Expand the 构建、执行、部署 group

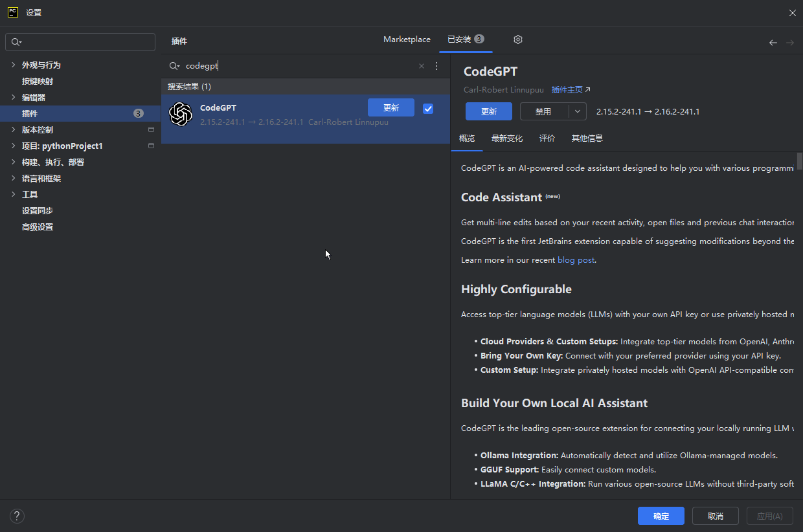coord(13,162)
